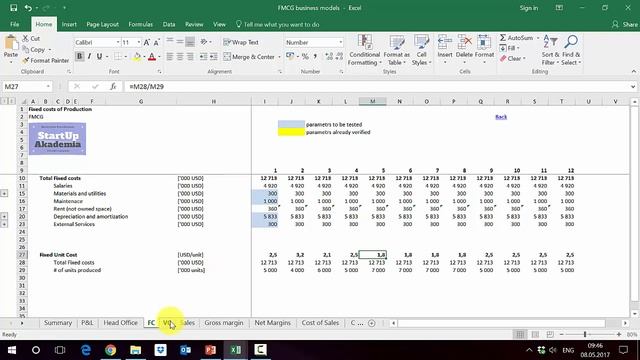Image resolution: width=640 pixels, height=360 pixels.
Task: Switch to the Page Layout tab
Action: click(x=102, y=24)
